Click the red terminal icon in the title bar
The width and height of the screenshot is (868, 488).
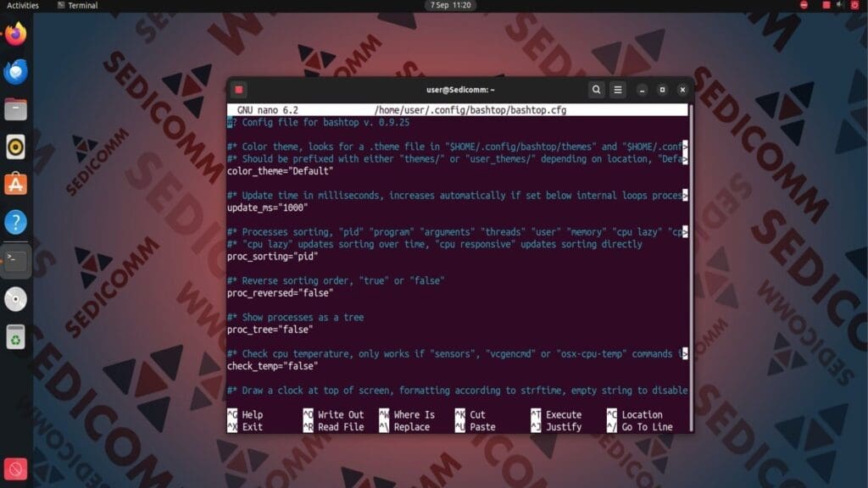point(241,89)
